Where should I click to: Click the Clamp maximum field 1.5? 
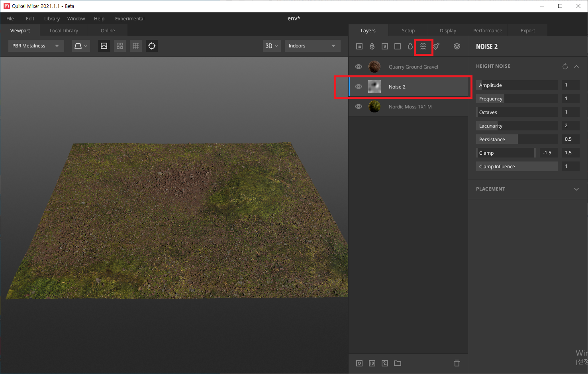[x=570, y=153]
